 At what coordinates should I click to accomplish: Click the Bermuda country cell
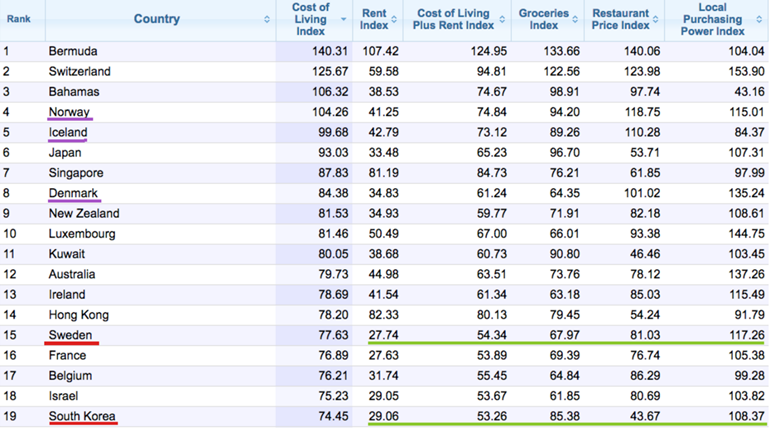tap(73, 51)
